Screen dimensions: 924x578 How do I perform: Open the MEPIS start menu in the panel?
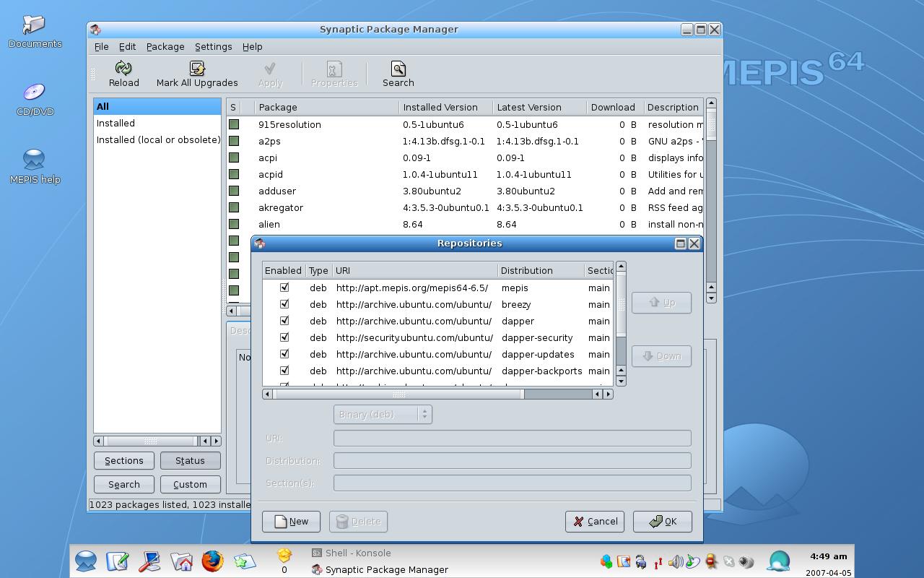(x=86, y=561)
